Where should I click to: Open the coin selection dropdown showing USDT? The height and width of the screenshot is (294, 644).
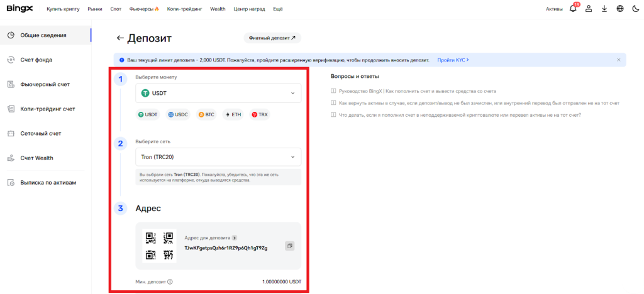point(218,93)
